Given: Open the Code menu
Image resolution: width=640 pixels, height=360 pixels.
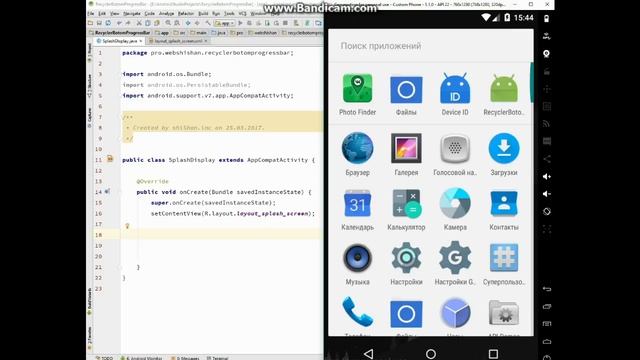Looking at the screenshot, I should pyautogui.click(x=150, y=13).
